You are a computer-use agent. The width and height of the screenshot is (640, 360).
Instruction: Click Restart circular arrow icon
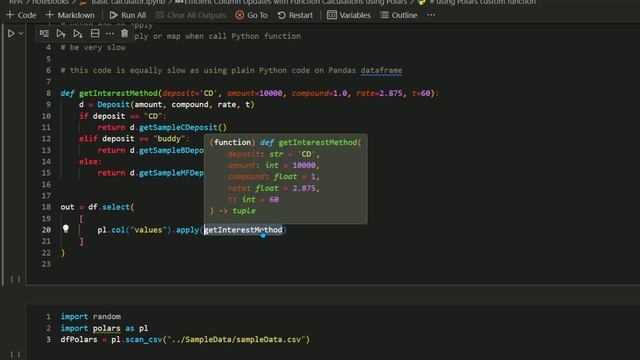[281, 15]
